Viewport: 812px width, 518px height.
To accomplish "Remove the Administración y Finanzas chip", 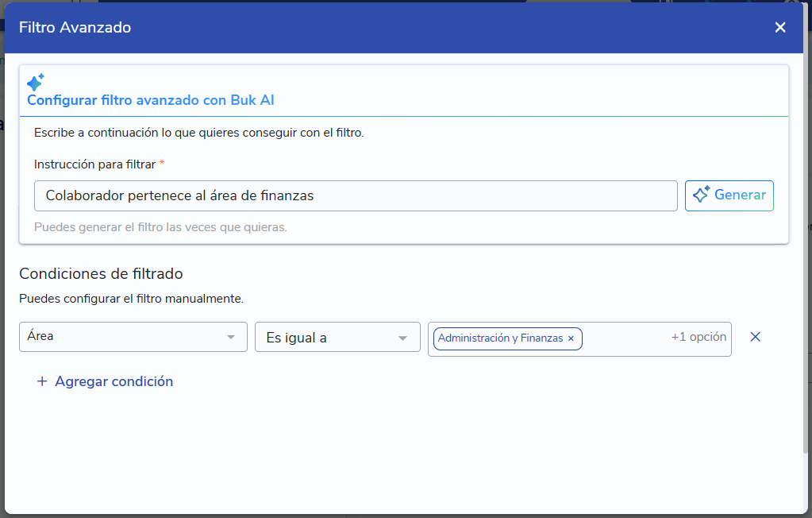I will pyautogui.click(x=571, y=338).
